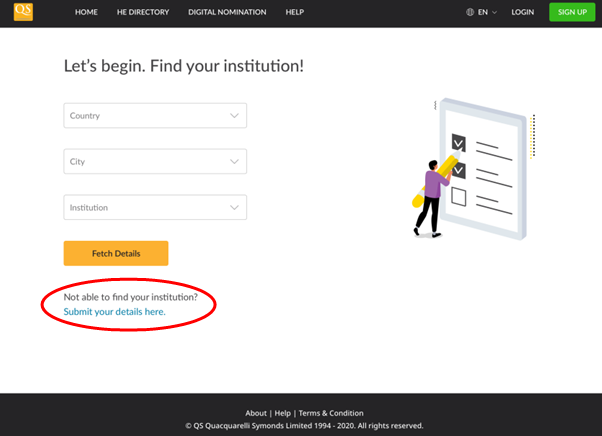Screen dimensions: 602x436
Task: Click the globe language icon
Action: (470, 12)
